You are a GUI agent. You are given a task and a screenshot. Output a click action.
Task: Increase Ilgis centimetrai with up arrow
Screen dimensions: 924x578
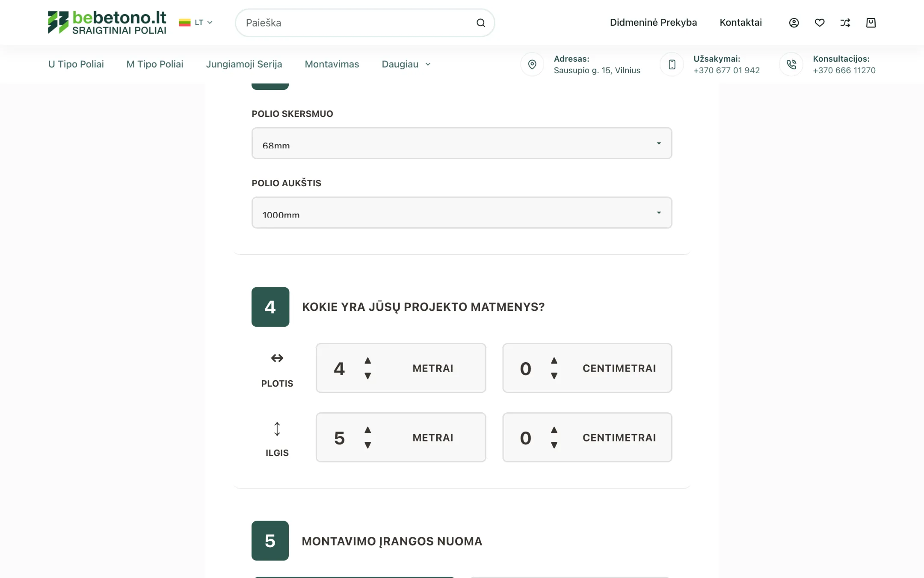[554, 430]
